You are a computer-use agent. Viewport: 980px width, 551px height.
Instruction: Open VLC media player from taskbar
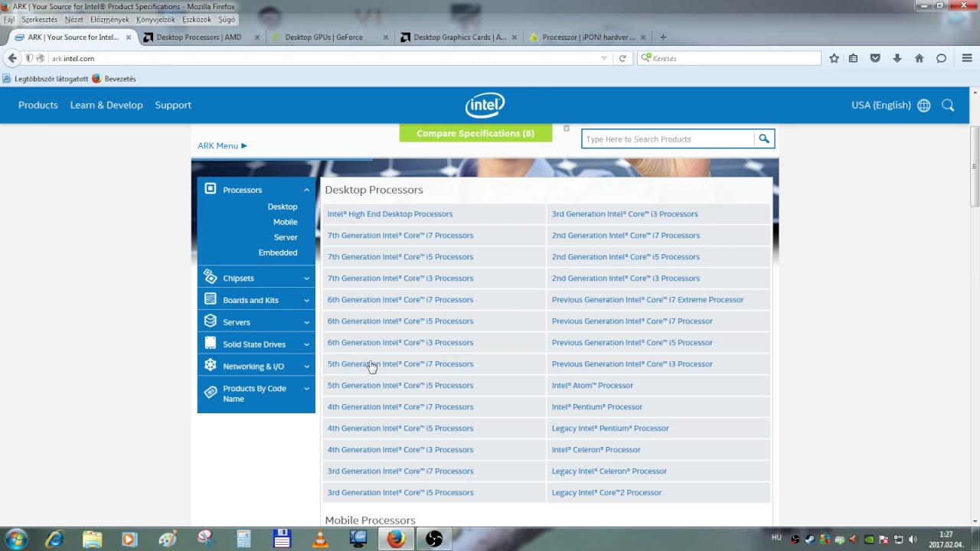pyautogui.click(x=320, y=539)
